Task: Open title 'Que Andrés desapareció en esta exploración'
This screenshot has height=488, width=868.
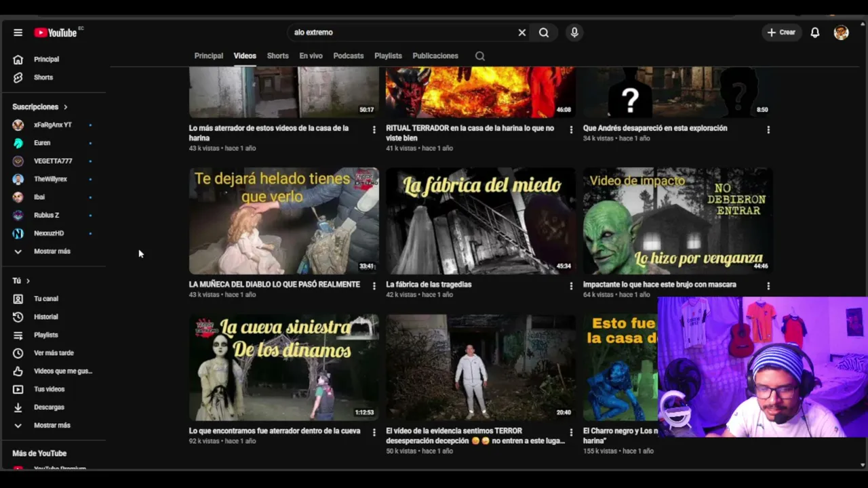Action: coord(655,128)
